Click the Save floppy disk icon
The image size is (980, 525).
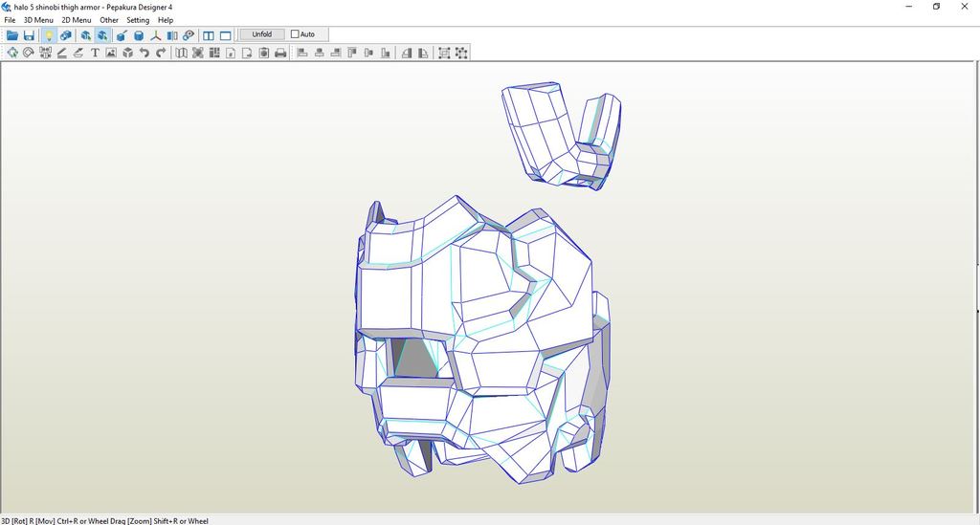pyautogui.click(x=29, y=35)
